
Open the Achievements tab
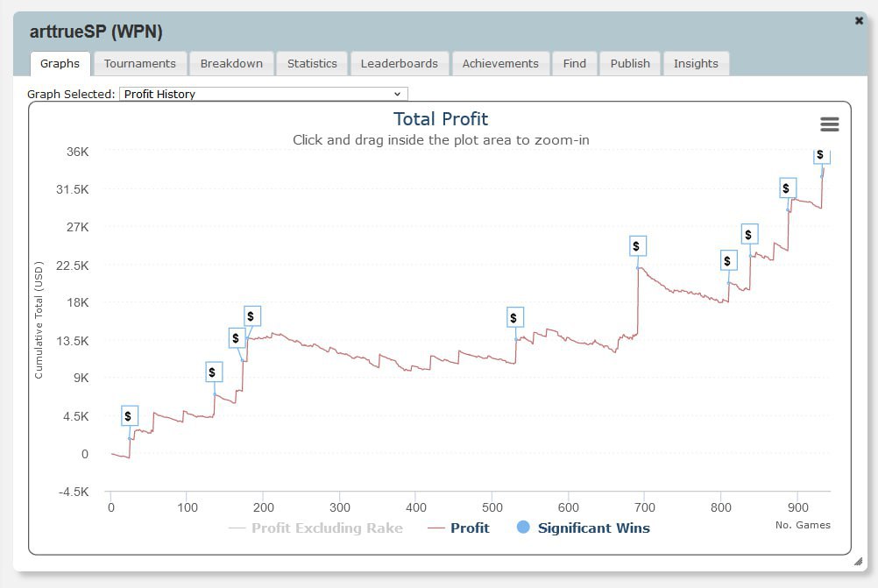(500, 63)
